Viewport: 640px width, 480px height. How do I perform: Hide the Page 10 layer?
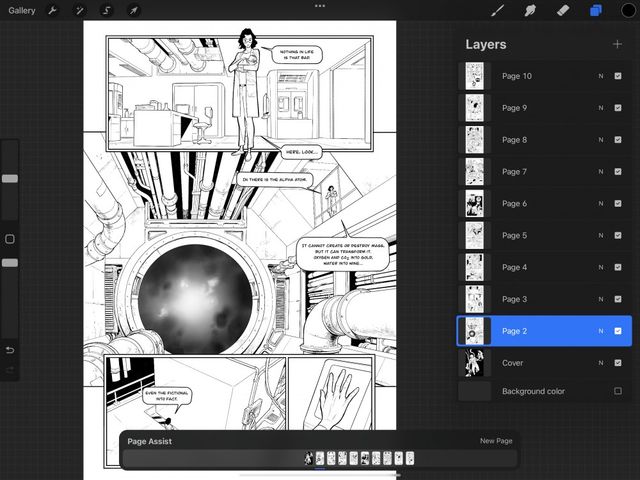tap(618, 76)
